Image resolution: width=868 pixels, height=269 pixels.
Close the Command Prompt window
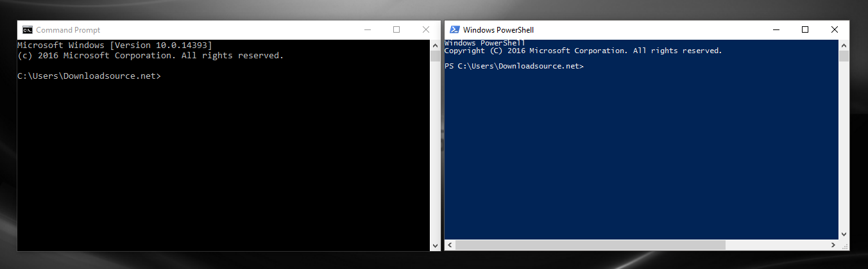point(426,29)
